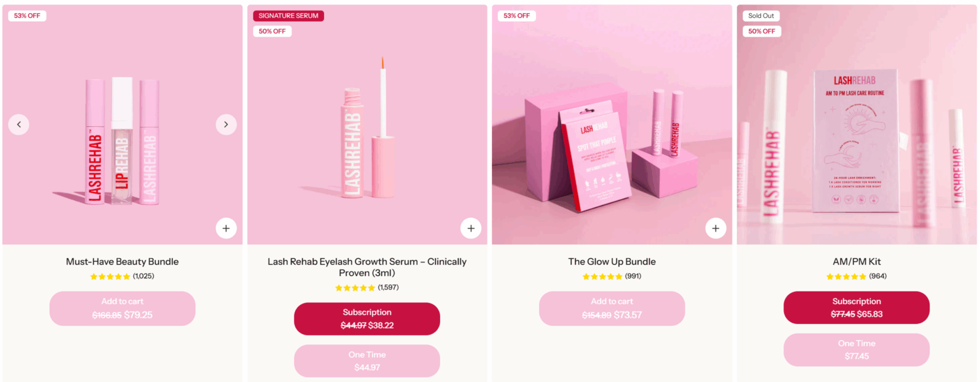This screenshot has height=382, width=980.
Task: Show next image of Must-Have Beauty Bundle
Action: [226, 124]
